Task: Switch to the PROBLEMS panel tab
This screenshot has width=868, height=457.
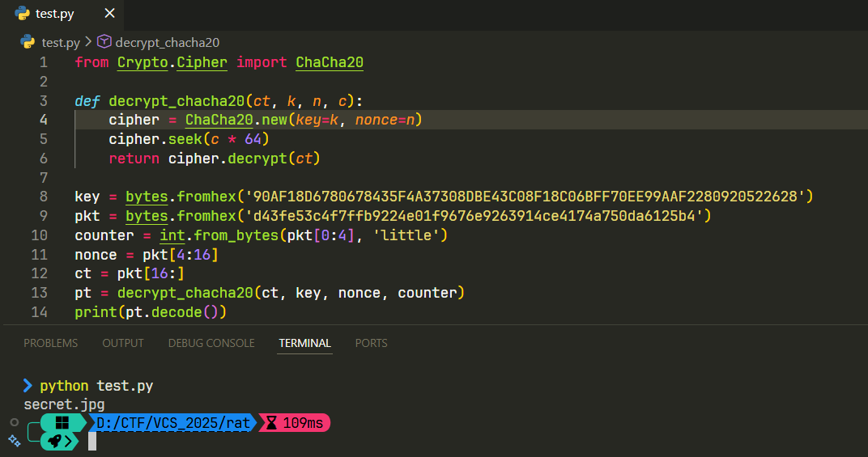Action: pos(51,343)
